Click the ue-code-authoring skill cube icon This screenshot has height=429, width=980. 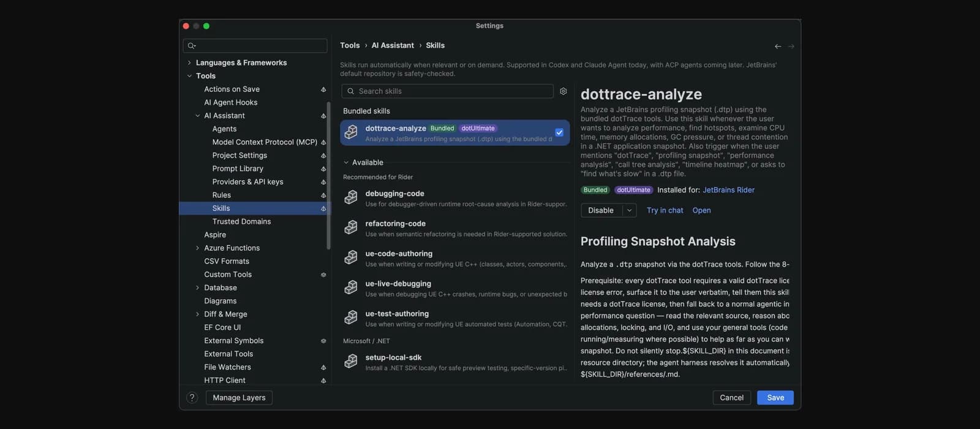(x=351, y=257)
